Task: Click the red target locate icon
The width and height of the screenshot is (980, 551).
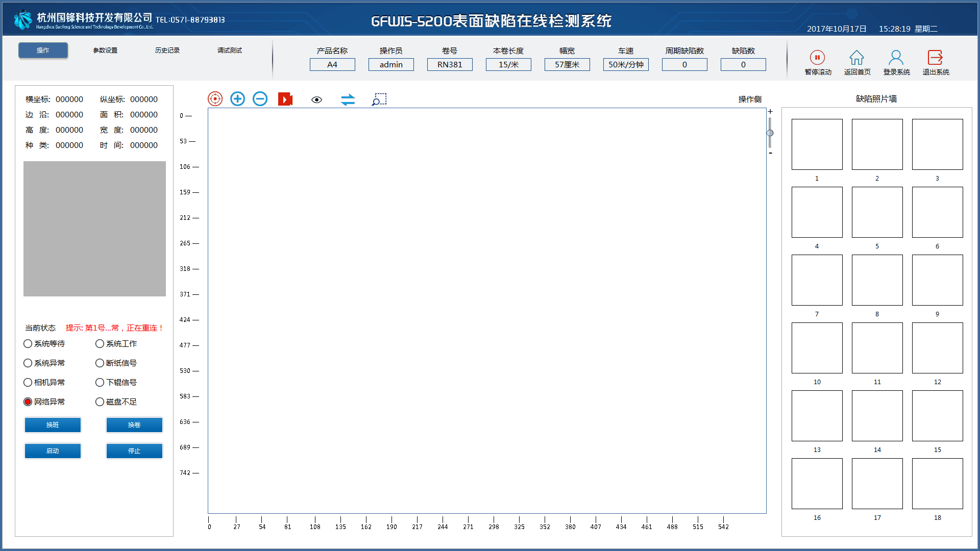Action: (215, 99)
